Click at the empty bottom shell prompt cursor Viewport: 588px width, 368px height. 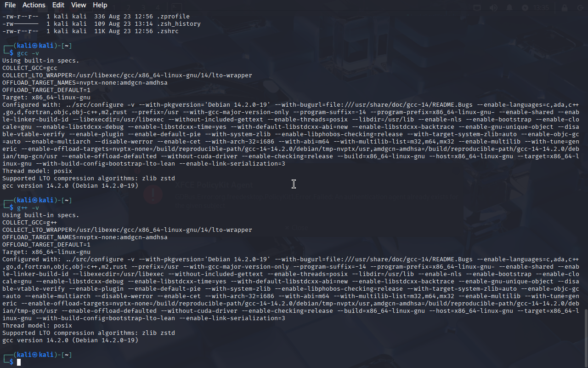tap(19, 362)
